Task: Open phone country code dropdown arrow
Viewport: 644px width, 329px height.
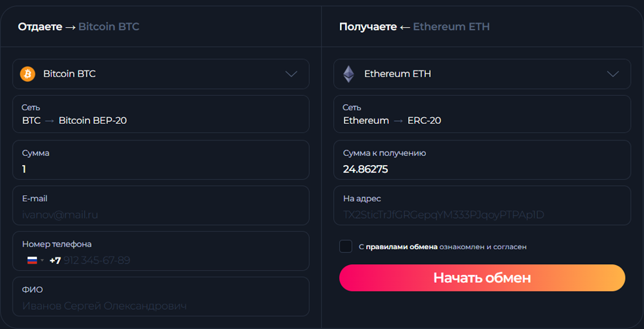Action: click(42, 260)
